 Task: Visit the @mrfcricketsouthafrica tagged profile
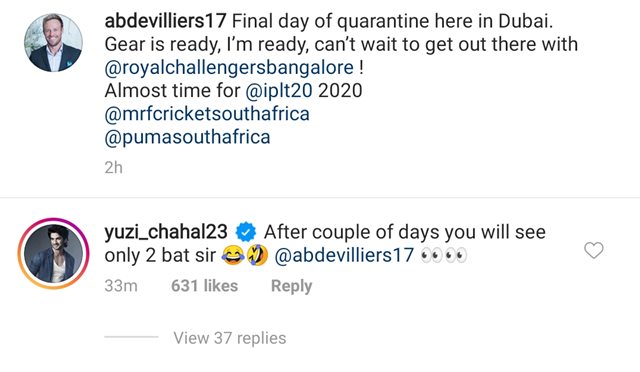[x=207, y=114]
